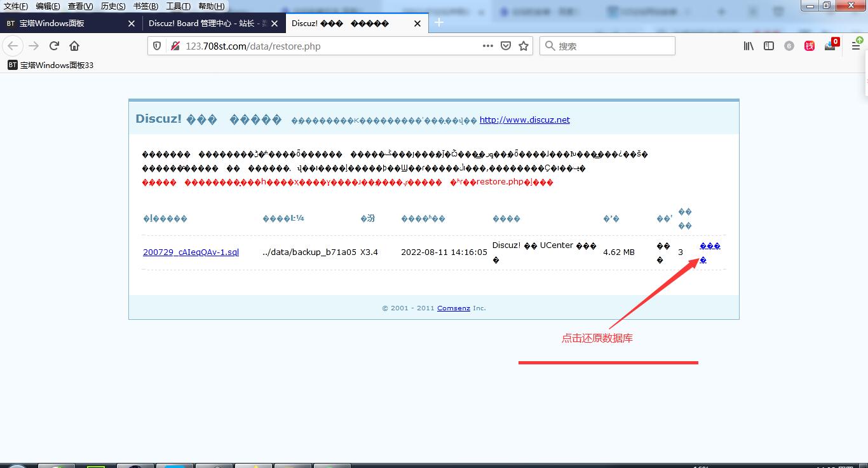The image size is (868, 468).
Task: Click the grey circular 6 extension icon
Action: (789, 46)
